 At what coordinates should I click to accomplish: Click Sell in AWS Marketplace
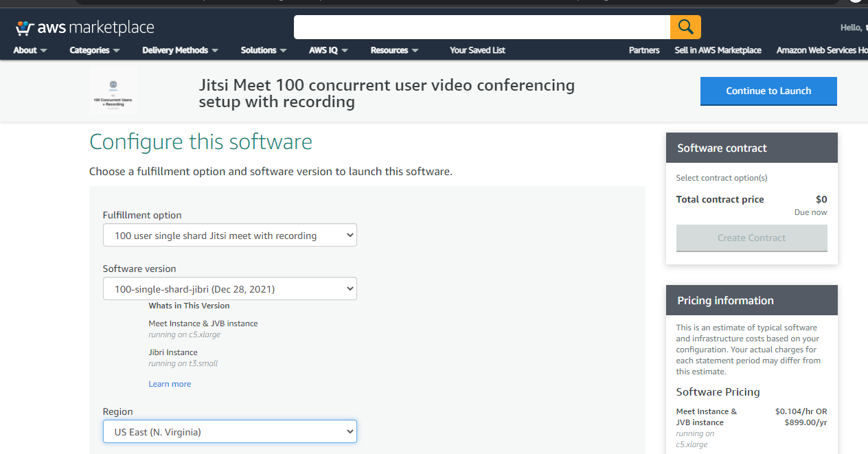718,50
